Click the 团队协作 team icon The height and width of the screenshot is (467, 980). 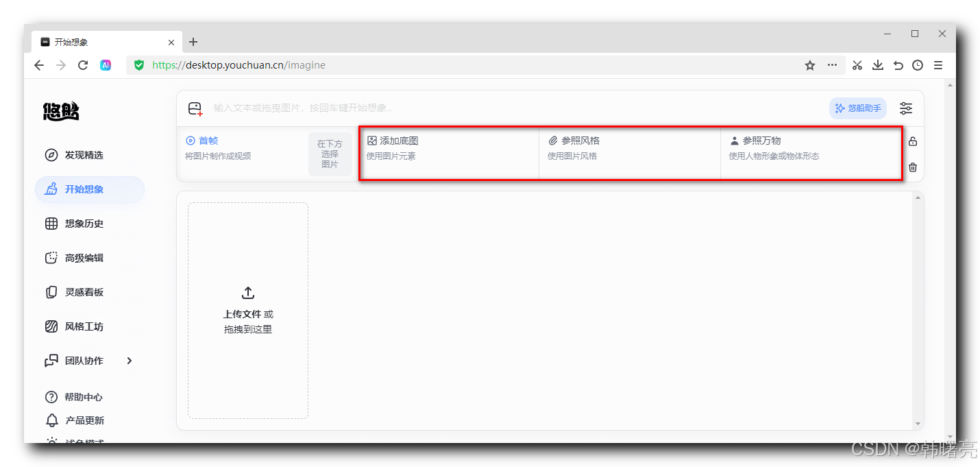51,361
